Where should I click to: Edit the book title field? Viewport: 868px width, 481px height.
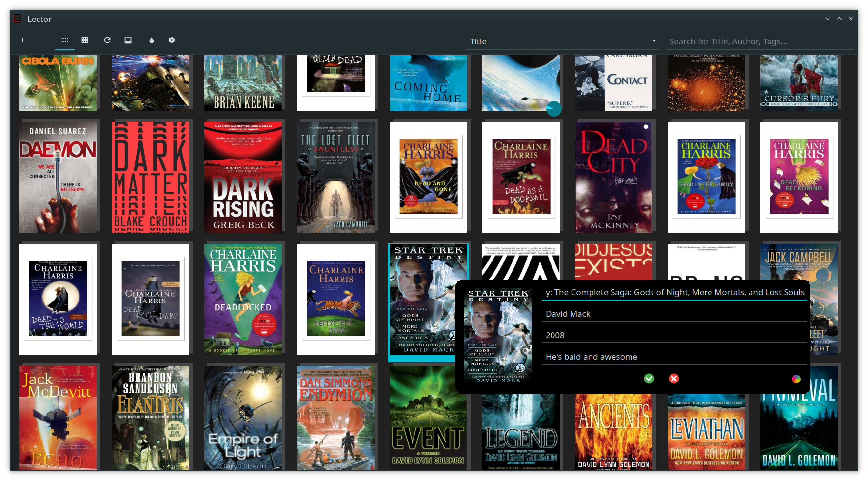point(674,292)
